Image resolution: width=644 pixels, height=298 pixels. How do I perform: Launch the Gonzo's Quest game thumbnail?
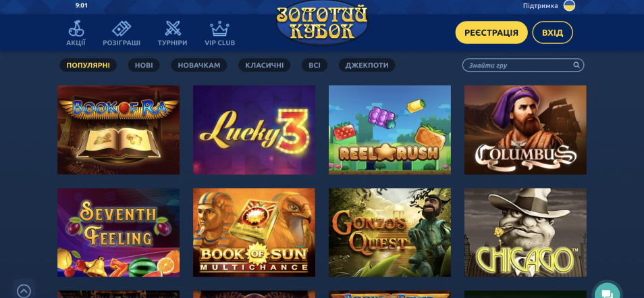390,232
